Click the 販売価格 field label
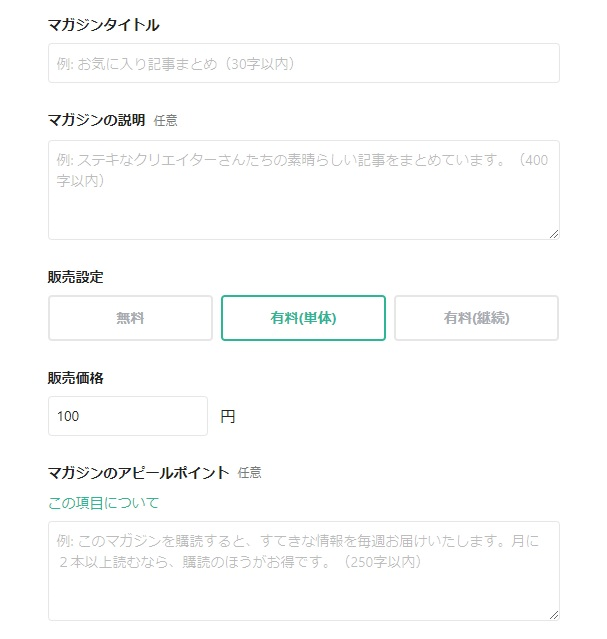Screen dimensions: 607x639 pyautogui.click(x=76, y=378)
